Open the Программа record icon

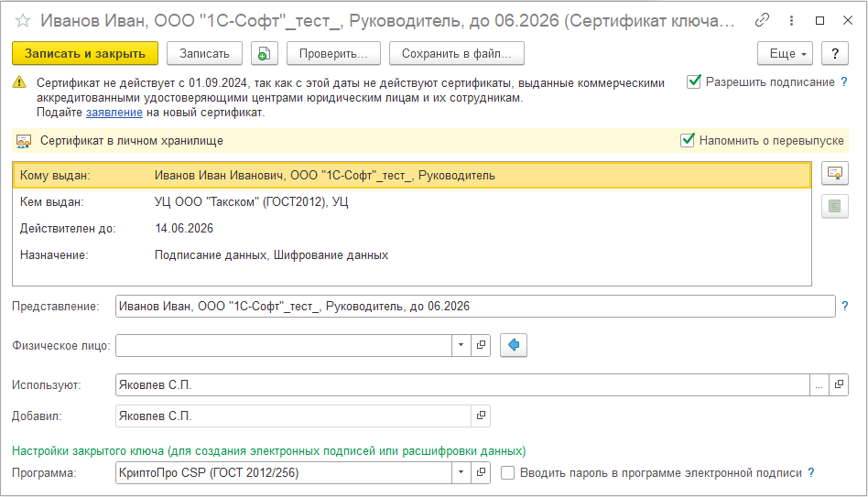[482, 473]
